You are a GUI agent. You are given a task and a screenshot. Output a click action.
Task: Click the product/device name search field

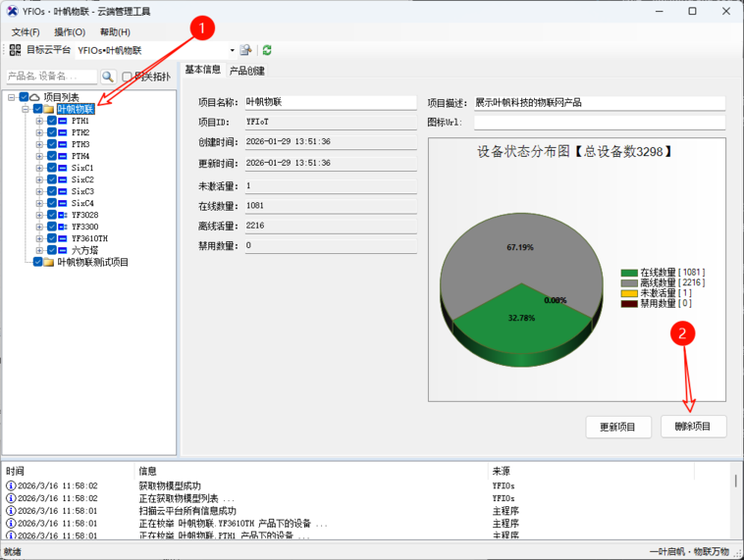tap(52, 76)
